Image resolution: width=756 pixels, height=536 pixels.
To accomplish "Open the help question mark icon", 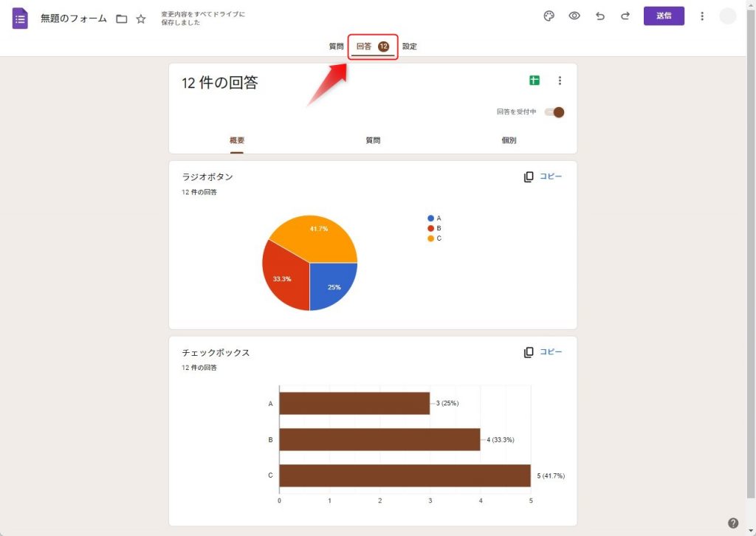I will click(733, 523).
